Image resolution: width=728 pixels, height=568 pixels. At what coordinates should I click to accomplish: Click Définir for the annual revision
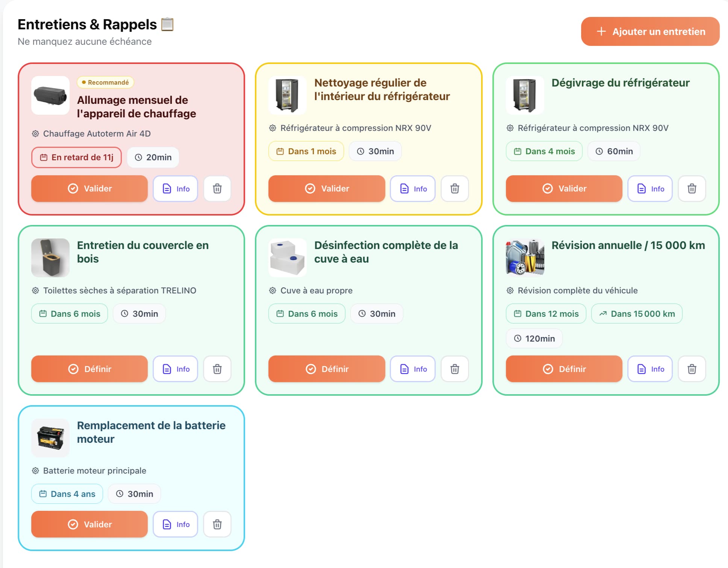(x=564, y=369)
